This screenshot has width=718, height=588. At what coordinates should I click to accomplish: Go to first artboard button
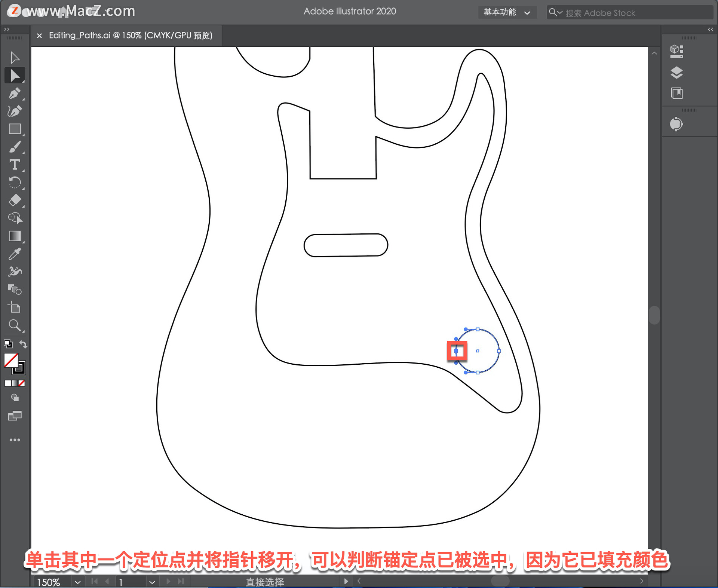click(x=94, y=581)
